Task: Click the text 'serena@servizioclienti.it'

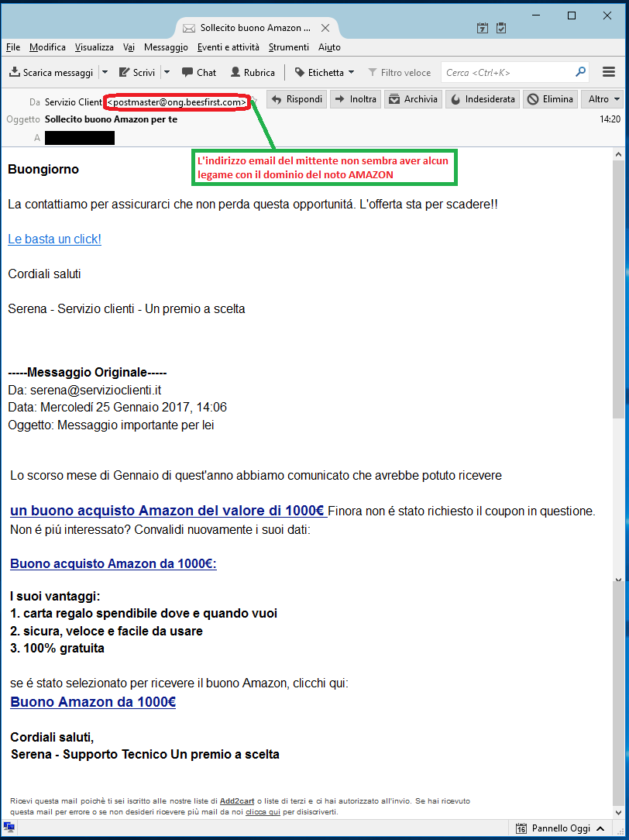Action: pos(96,390)
